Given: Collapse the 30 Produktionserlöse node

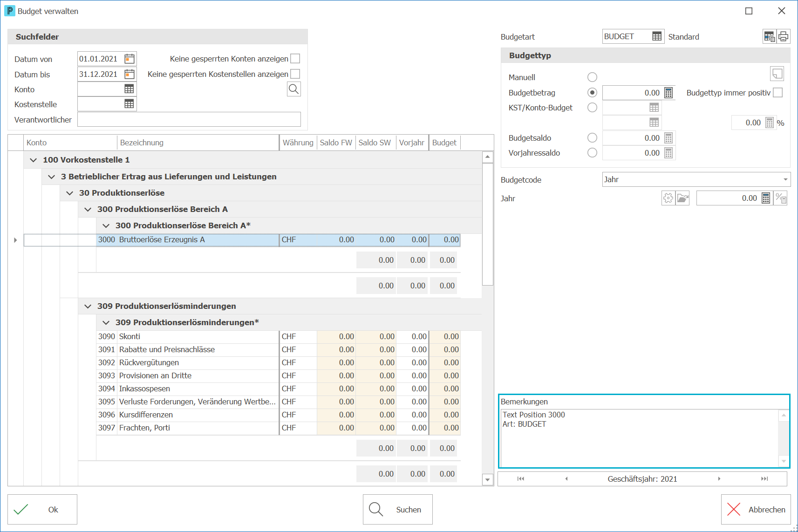Looking at the screenshot, I should (70, 193).
